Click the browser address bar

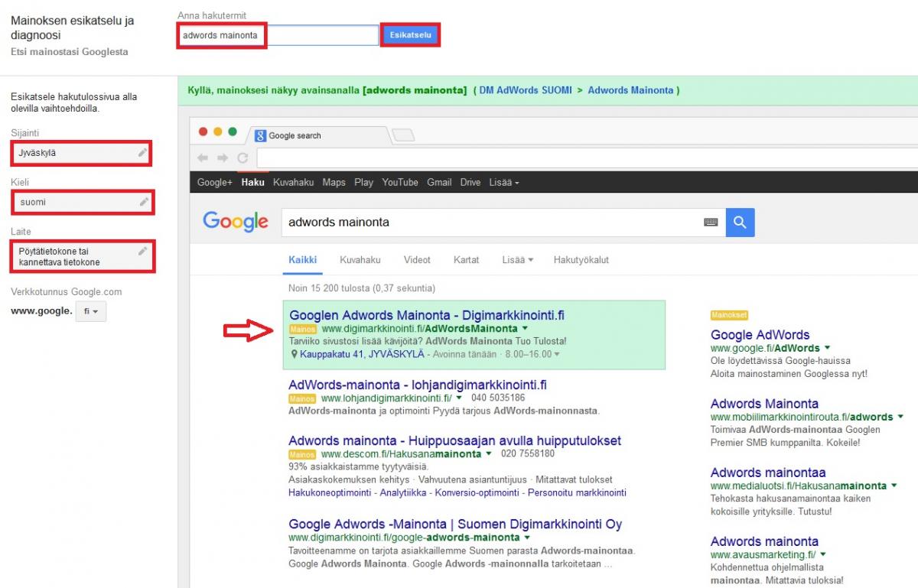tap(587, 158)
